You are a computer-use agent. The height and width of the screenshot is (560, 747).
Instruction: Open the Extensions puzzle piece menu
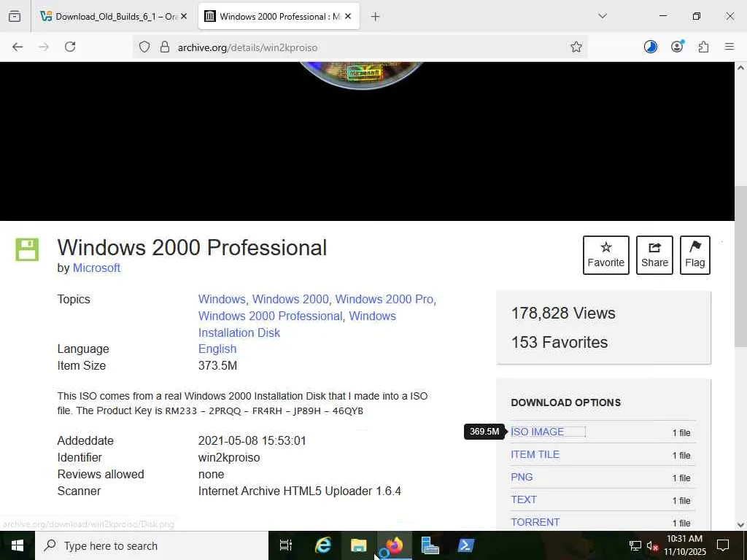(x=703, y=47)
